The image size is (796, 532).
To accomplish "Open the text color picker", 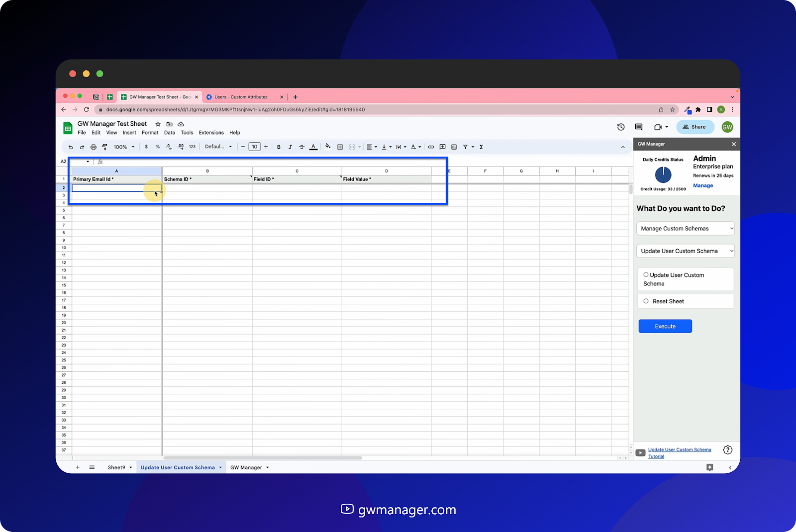I will (313, 147).
